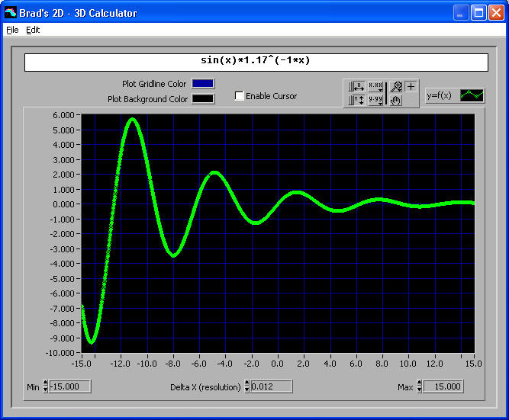509x420 pixels.
Task: Click the Y-axis label 0.000
Action: 63,204
